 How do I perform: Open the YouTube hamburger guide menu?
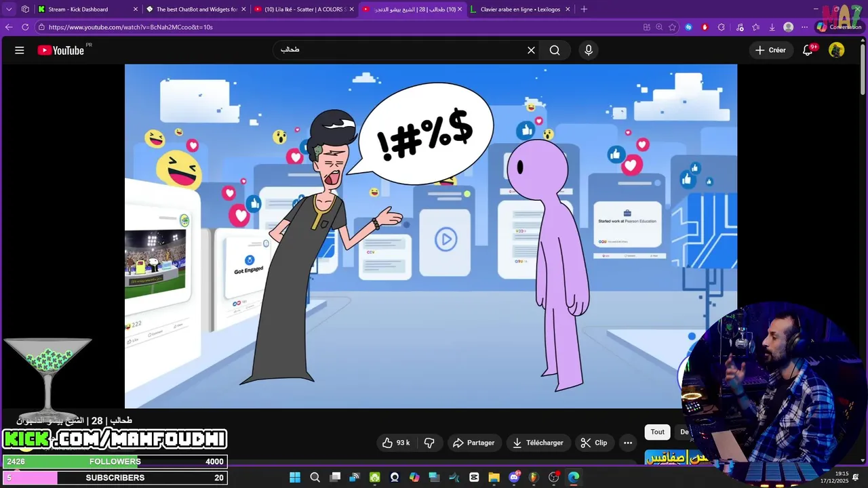(20, 50)
